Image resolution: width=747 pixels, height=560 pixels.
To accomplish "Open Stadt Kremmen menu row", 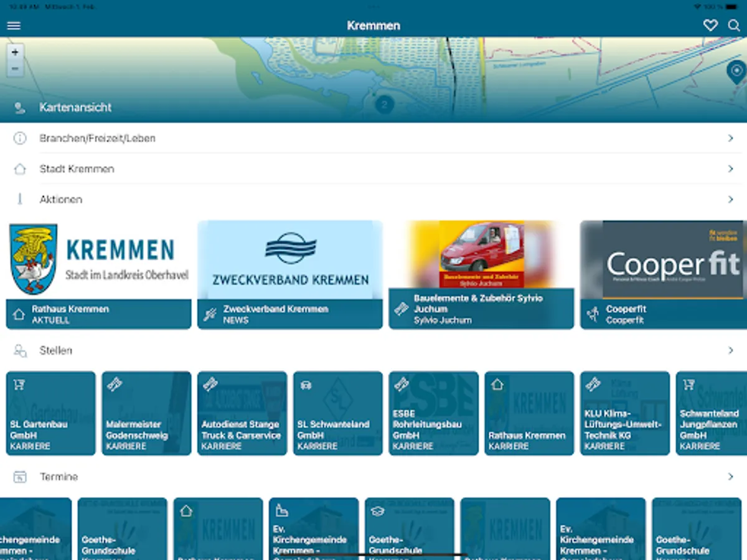I will 374,169.
